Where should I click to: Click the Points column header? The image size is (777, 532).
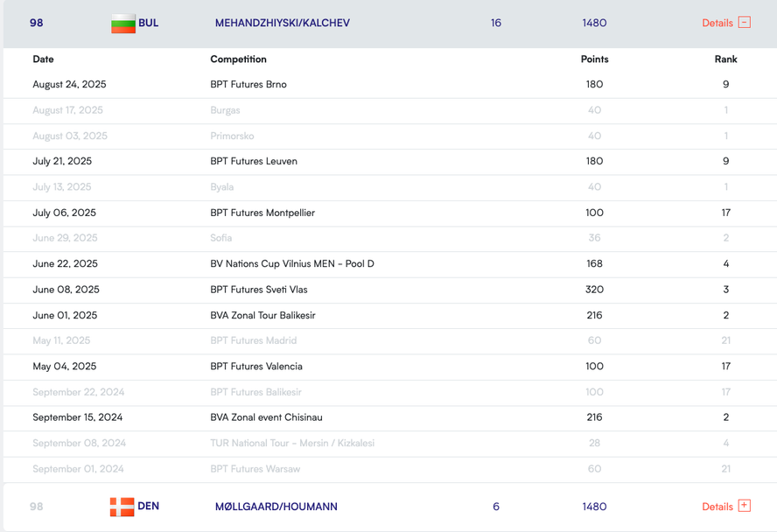594,59
